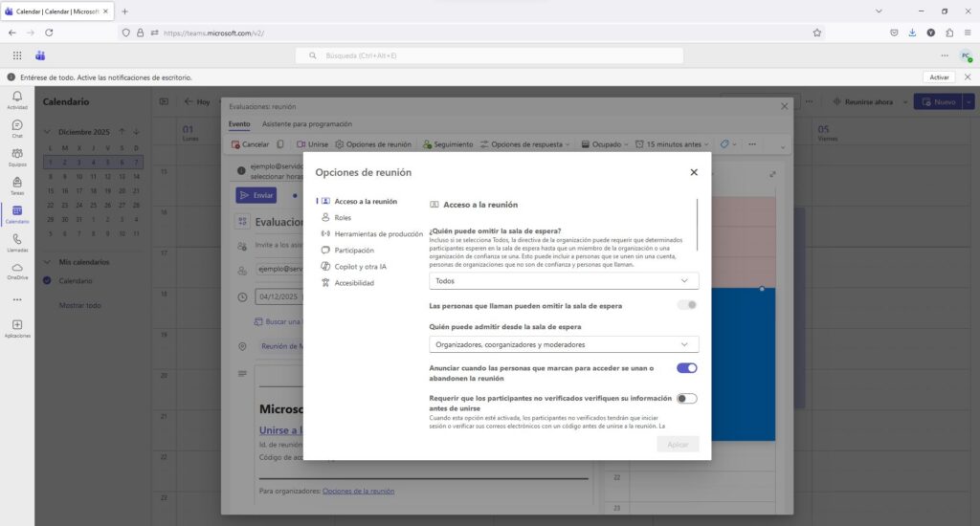The height and width of the screenshot is (526, 980).
Task: Open Aplicaciones in the Teams sidebar
Action: pos(17,329)
